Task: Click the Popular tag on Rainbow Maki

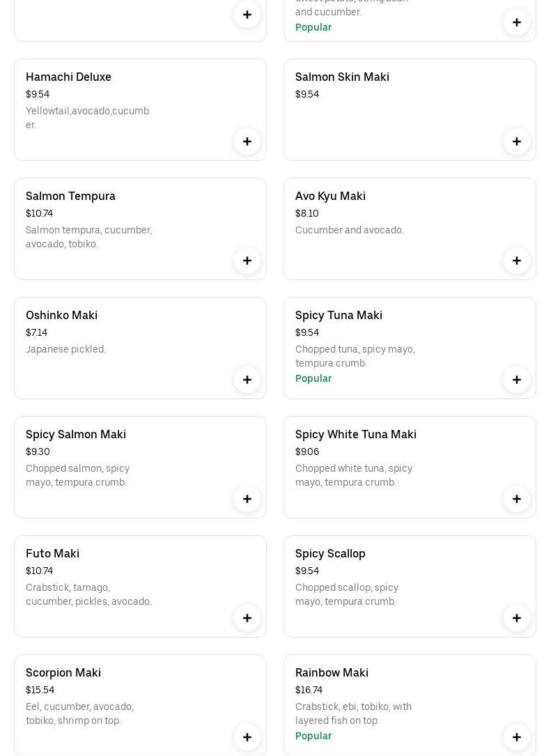Action: [x=313, y=736]
